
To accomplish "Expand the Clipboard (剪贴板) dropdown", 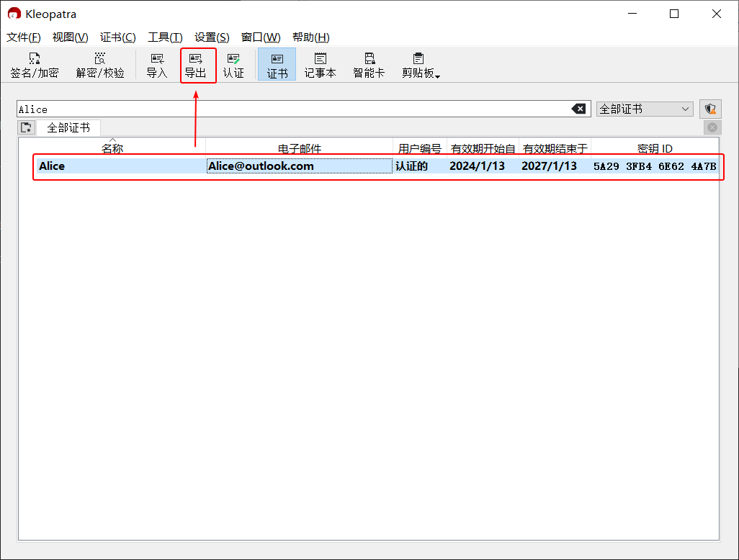I will 421,65.
